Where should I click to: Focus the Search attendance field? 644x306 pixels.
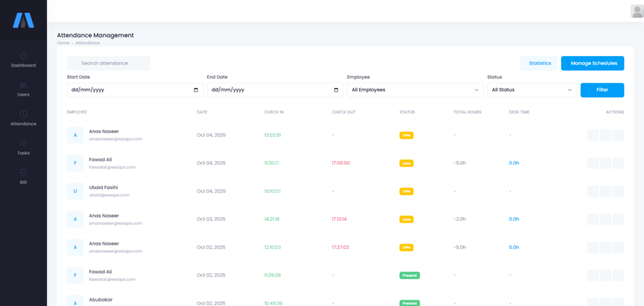[x=109, y=63]
